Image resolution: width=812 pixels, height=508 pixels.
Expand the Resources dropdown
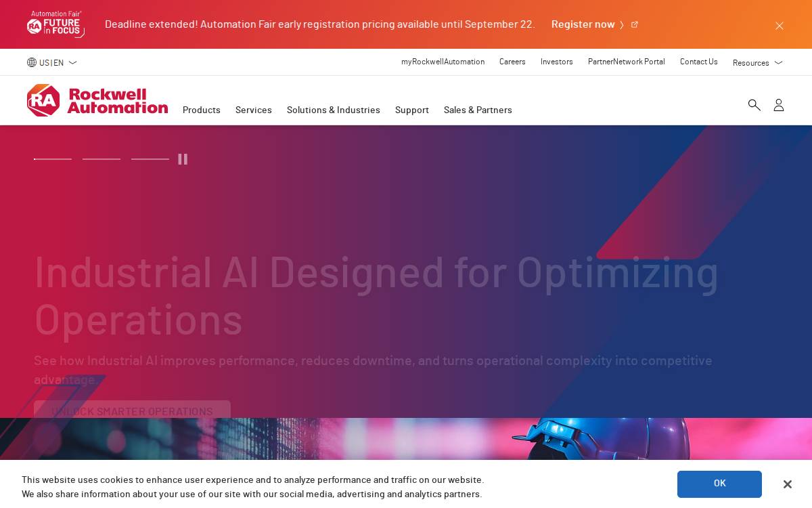pyautogui.click(x=758, y=62)
